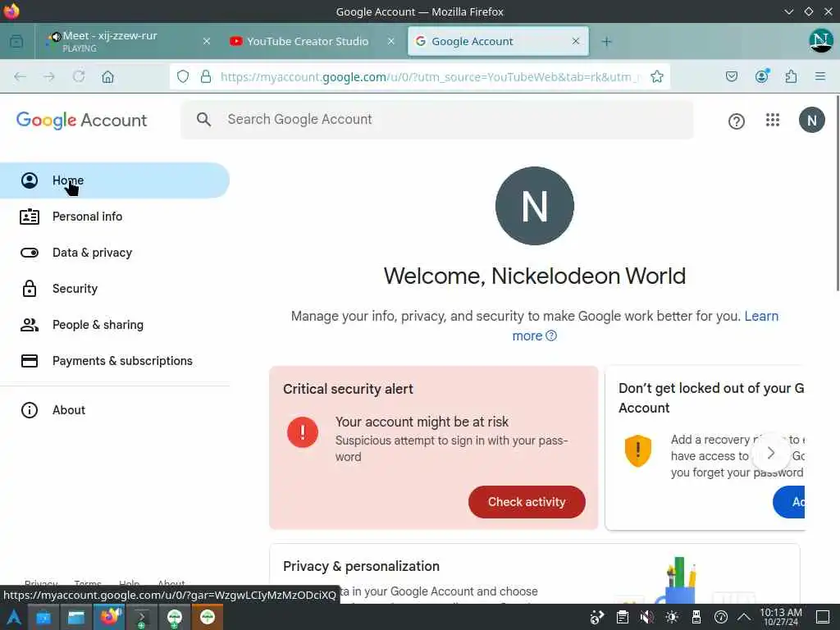This screenshot has width=840, height=630.
Task: Click the large N profile picture
Action: tap(535, 206)
